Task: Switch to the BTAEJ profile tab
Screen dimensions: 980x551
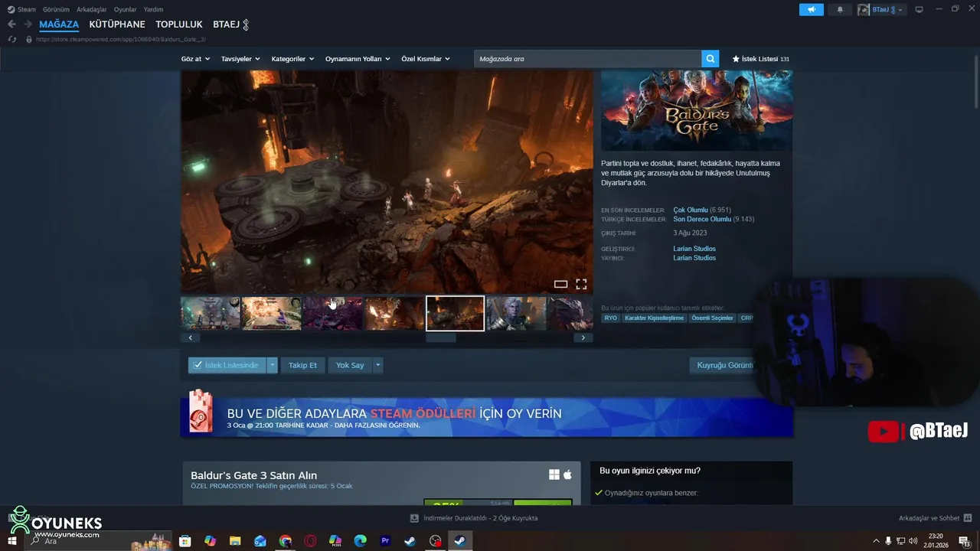Action: (230, 24)
